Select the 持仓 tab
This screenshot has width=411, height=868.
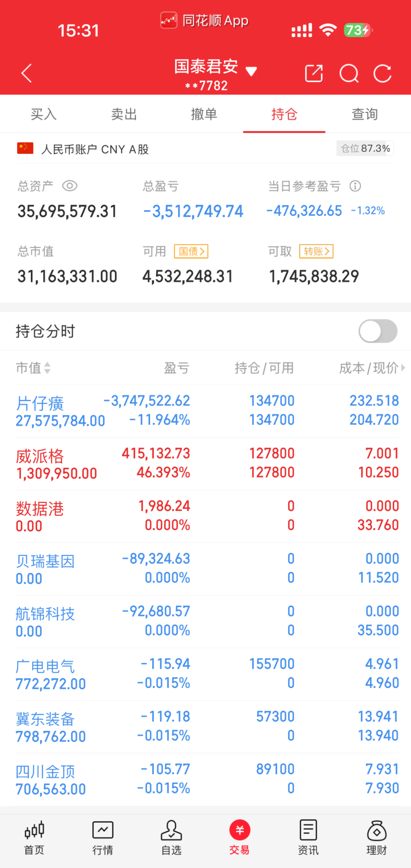(284, 114)
